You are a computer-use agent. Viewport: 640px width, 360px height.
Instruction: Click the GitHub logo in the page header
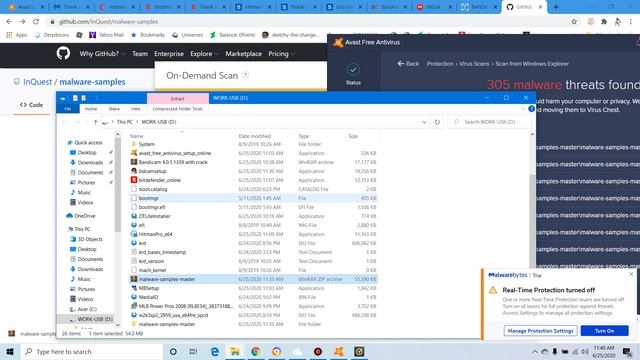point(63,53)
